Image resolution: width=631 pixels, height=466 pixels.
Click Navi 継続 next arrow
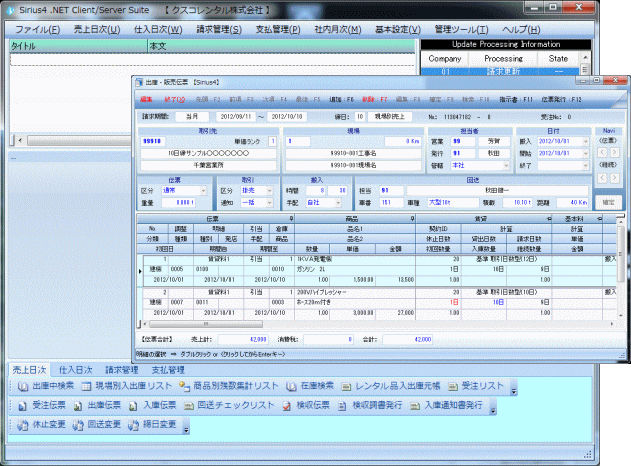tap(615, 177)
